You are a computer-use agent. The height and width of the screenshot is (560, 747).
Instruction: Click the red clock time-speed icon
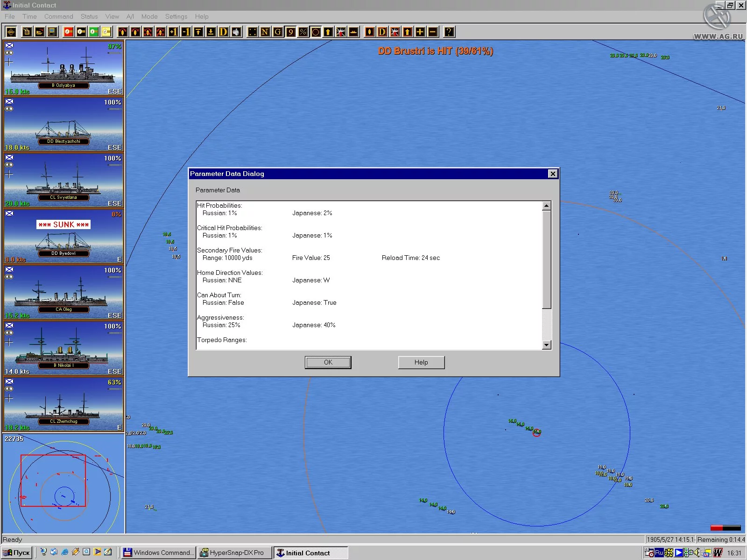[69, 32]
